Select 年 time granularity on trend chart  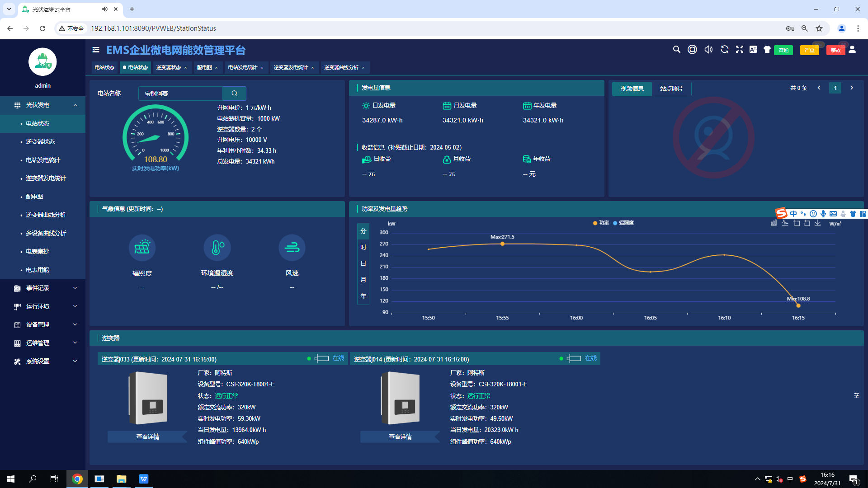(x=363, y=296)
